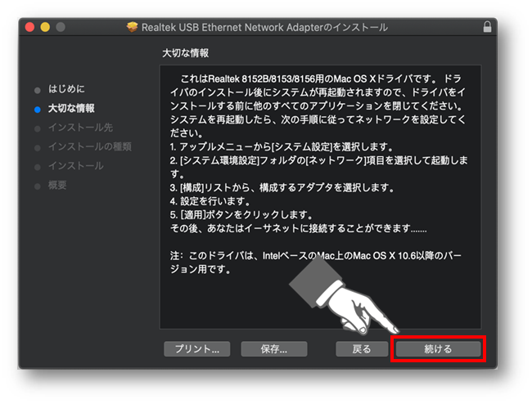Screen dimensions: 532x404
Task: Click the blue bullet beside 大切な情報
Action: [38, 110]
